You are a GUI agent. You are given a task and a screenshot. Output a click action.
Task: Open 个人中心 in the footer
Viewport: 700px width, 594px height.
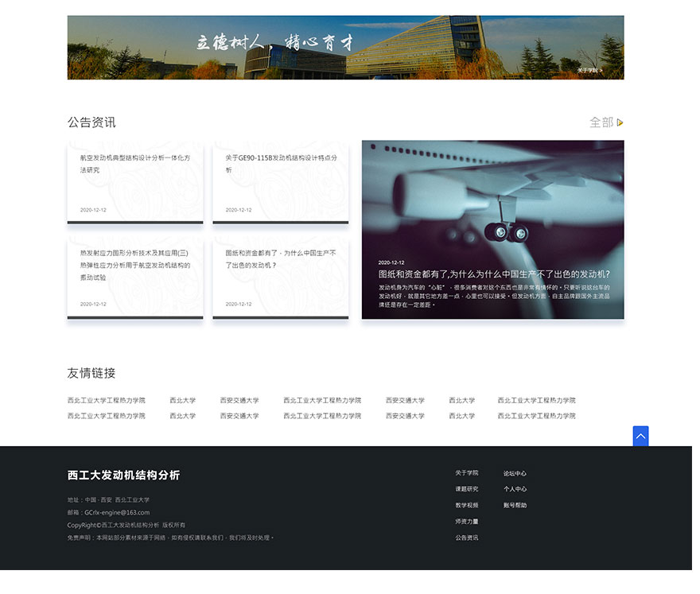[515, 489]
